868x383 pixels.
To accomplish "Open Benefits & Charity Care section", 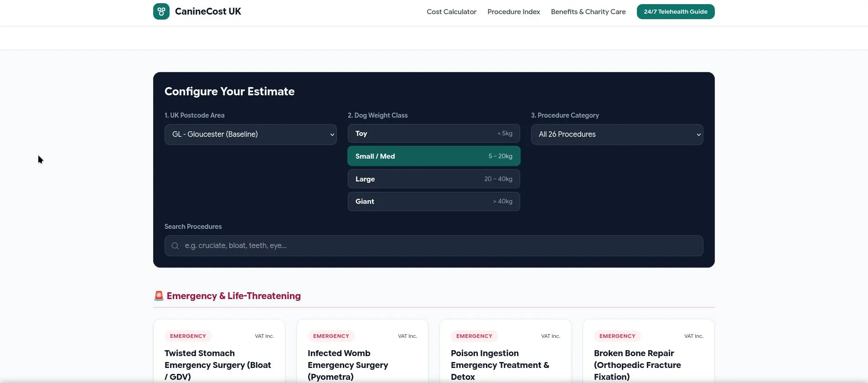I will (588, 12).
